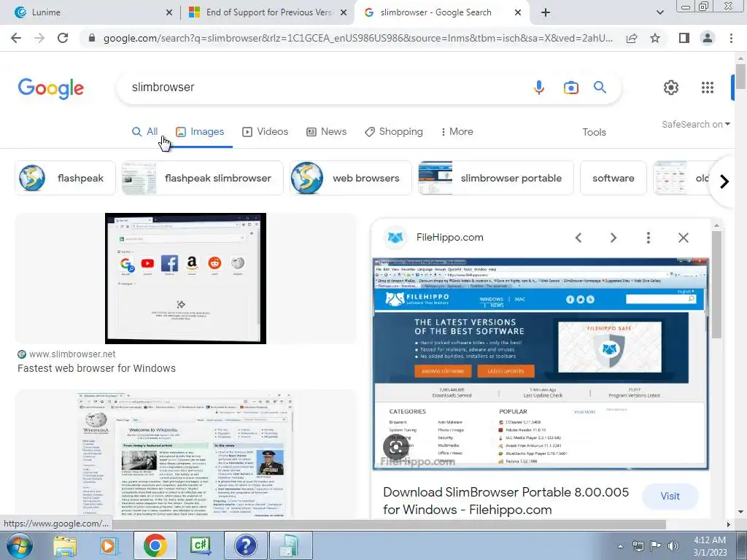Click Fastest web browser for Windows title

click(x=97, y=368)
